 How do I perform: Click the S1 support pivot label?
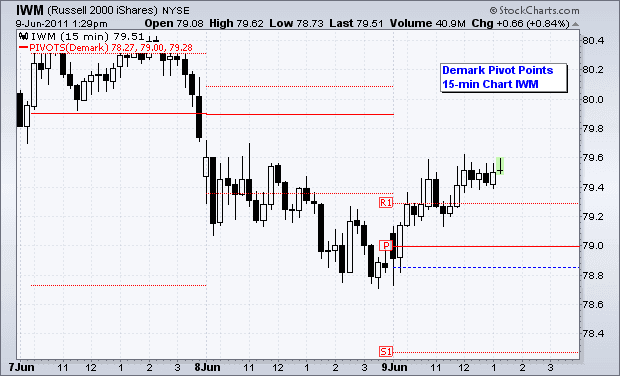click(386, 351)
